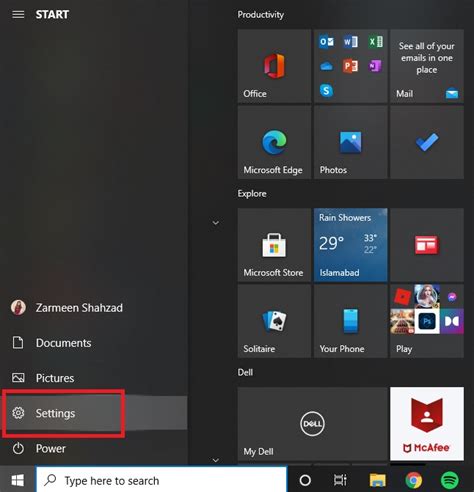Launch Excel from the Office apps tile
The image size is (474, 492).
pos(375,42)
